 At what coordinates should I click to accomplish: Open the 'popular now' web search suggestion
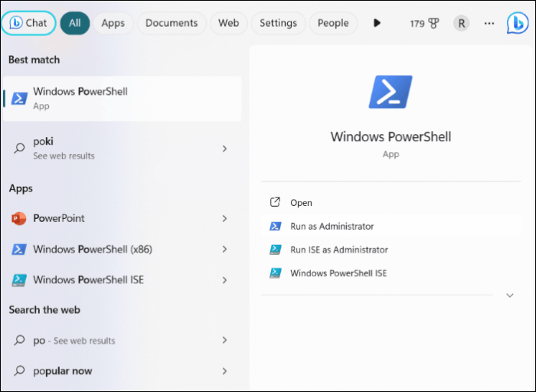click(62, 371)
